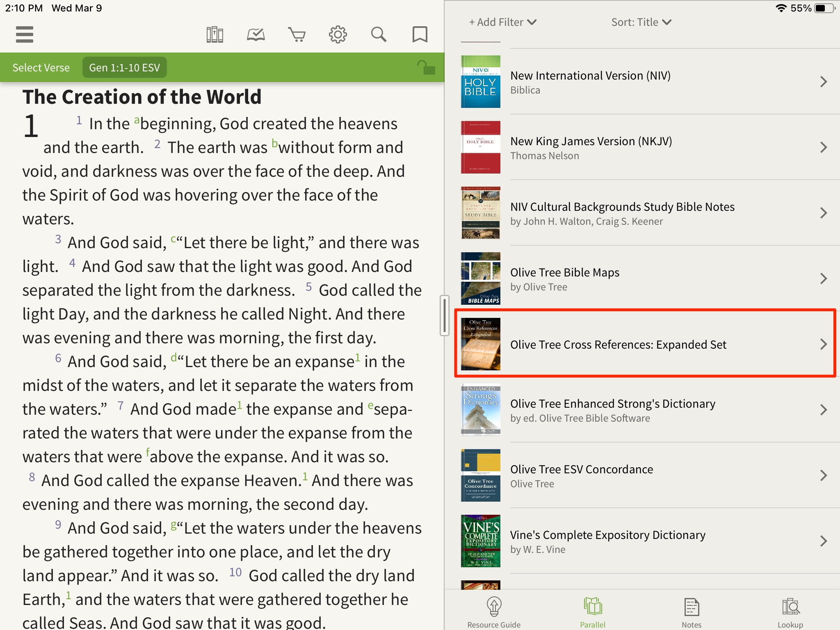Open the Sort: Title dropdown
The height and width of the screenshot is (630, 840).
(641, 22)
